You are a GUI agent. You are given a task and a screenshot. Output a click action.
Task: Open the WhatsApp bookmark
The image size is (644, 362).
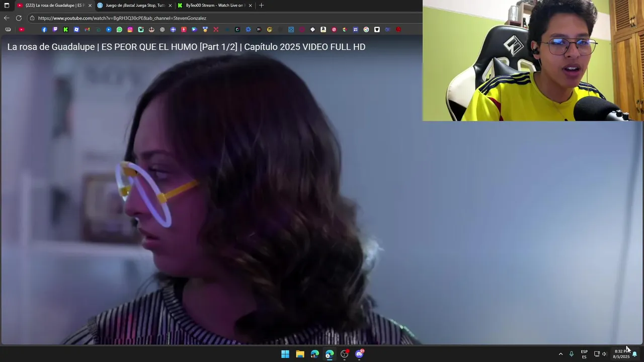click(119, 30)
